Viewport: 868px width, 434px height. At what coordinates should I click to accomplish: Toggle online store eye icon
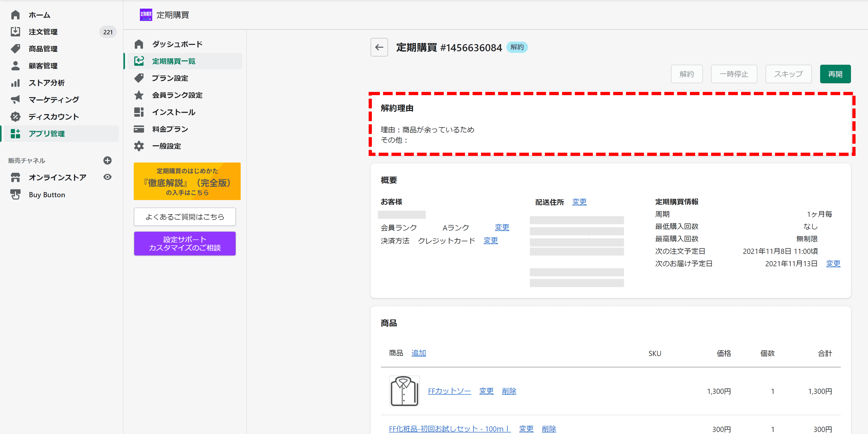108,177
